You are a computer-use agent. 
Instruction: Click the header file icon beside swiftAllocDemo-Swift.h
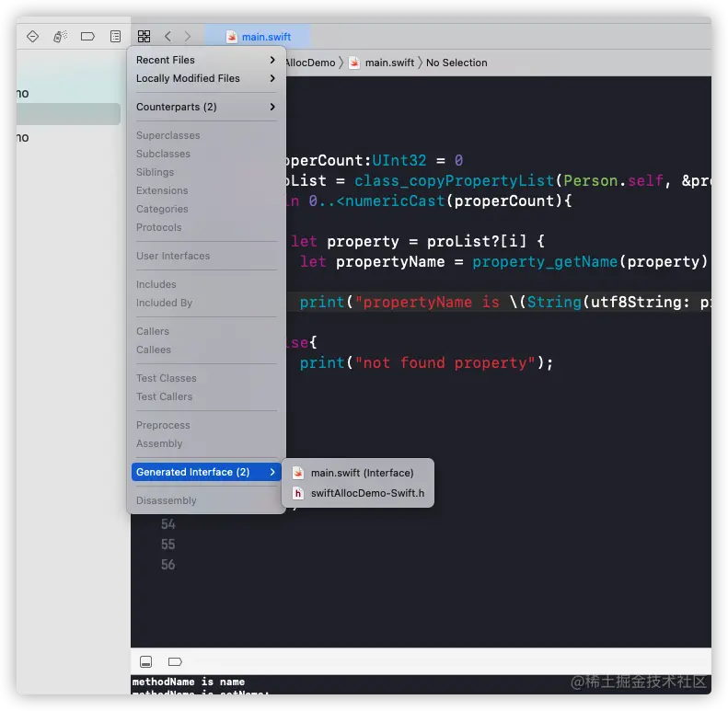[298, 493]
